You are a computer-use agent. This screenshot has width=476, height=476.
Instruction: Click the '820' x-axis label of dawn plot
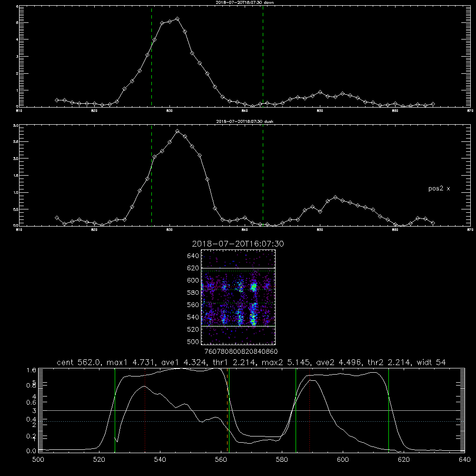[x=94, y=111]
